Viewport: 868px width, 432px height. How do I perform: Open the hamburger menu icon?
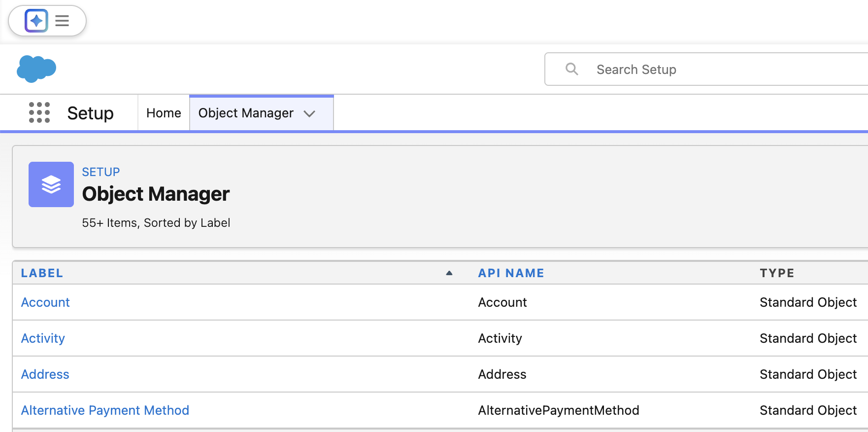[x=62, y=21]
